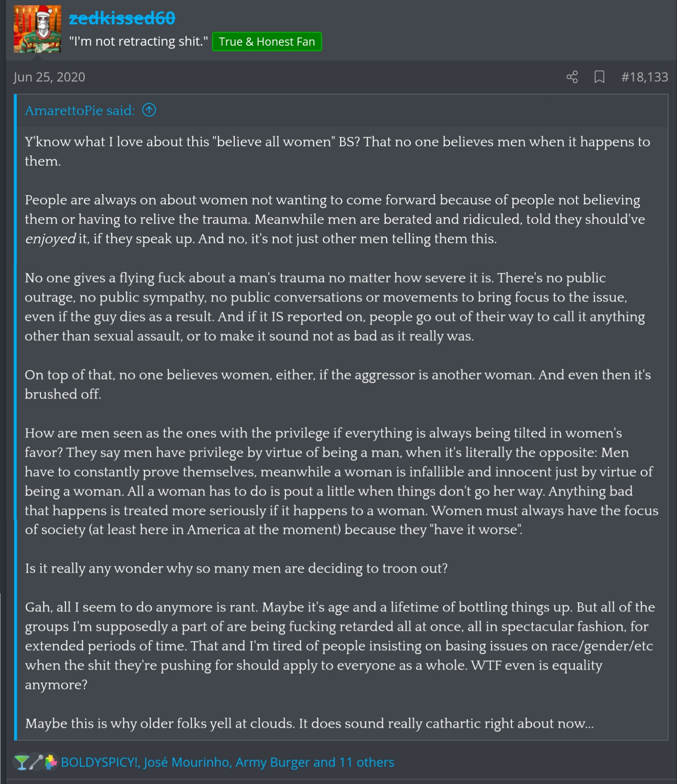Click the italic word "enjoyed" in quote

tap(50, 239)
